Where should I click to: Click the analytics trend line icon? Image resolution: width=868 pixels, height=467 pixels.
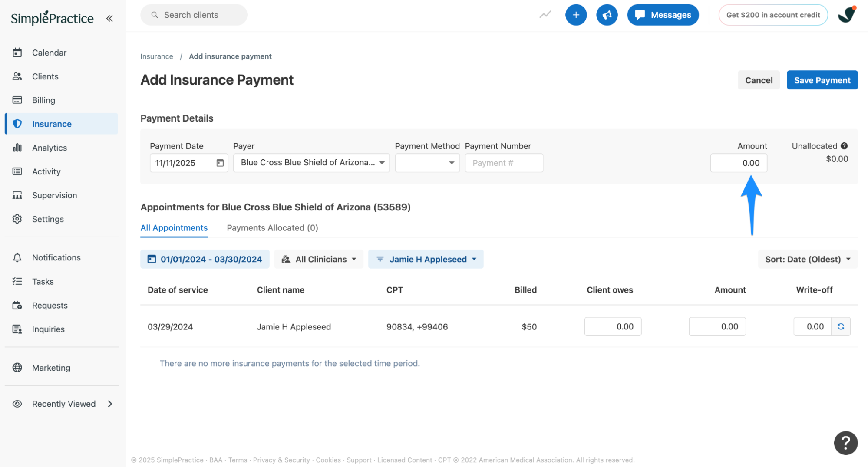pyautogui.click(x=545, y=15)
